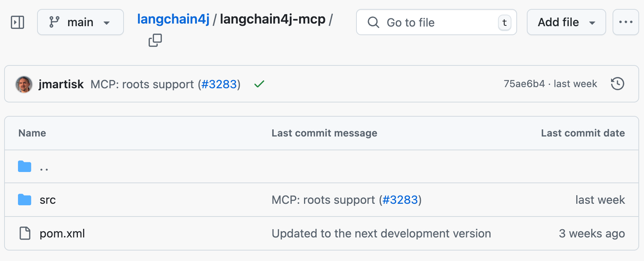Open the more options ellipsis menu
This screenshot has height=261, width=644.
tap(626, 22)
